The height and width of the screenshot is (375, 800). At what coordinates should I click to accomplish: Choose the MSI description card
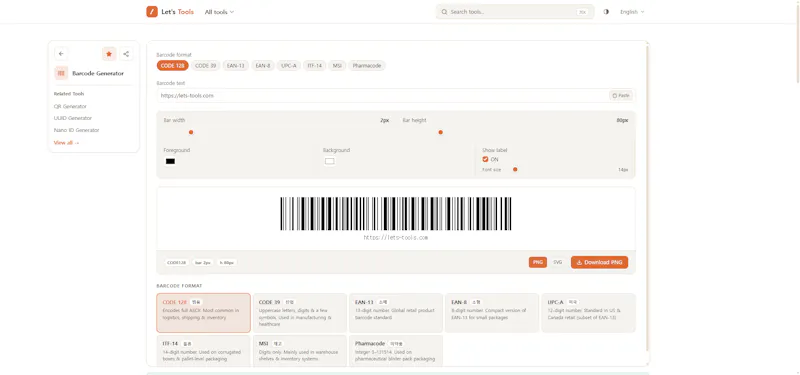pyautogui.click(x=299, y=351)
